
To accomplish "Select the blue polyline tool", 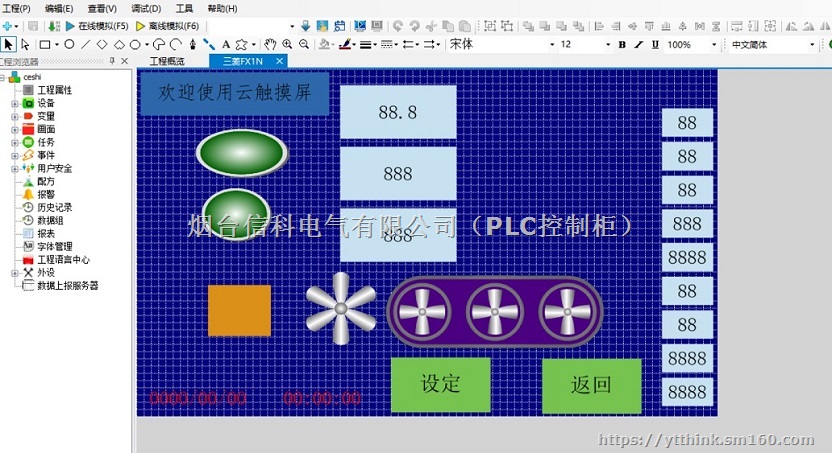I will pyautogui.click(x=209, y=45).
